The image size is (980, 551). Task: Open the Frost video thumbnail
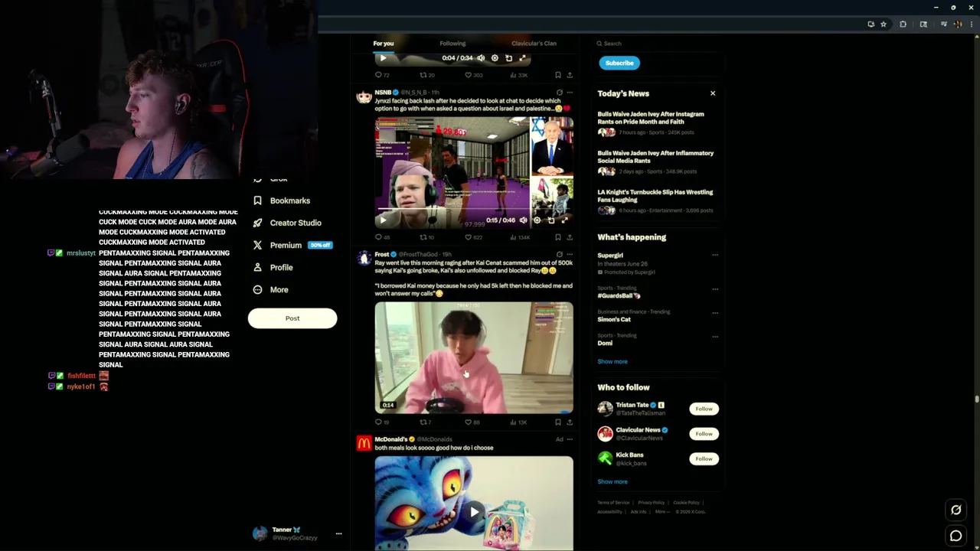[x=474, y=358]
